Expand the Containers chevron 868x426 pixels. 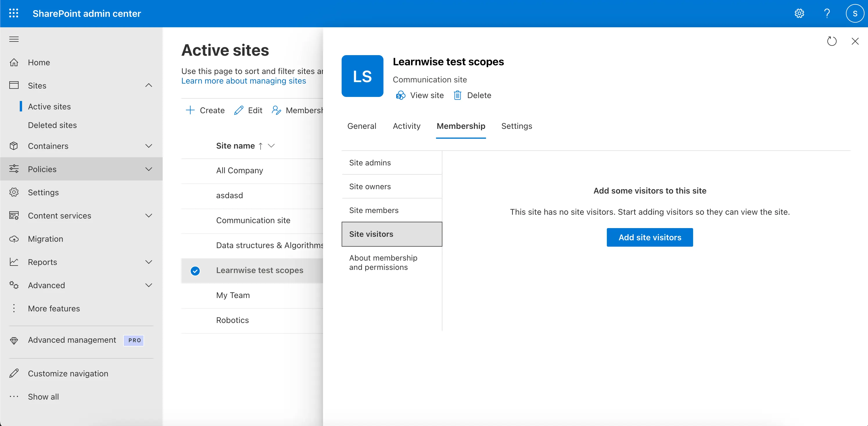coord(149,146)
